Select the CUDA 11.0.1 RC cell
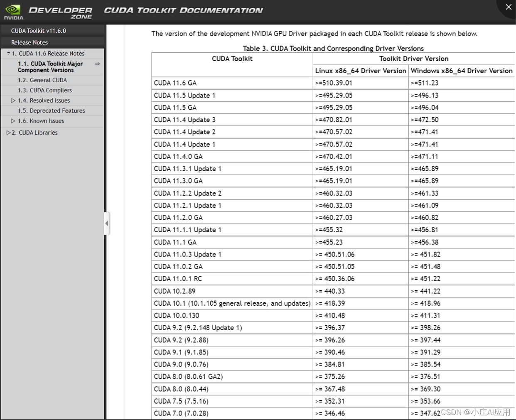This screenshot has width=516, height=420. click(232, 278)
